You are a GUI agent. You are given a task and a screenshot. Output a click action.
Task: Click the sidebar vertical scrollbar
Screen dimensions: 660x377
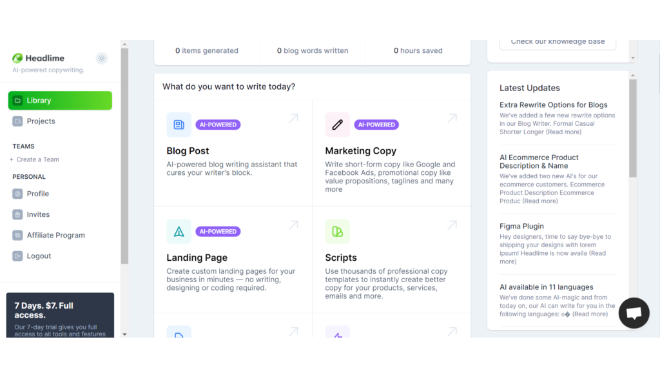124,156
